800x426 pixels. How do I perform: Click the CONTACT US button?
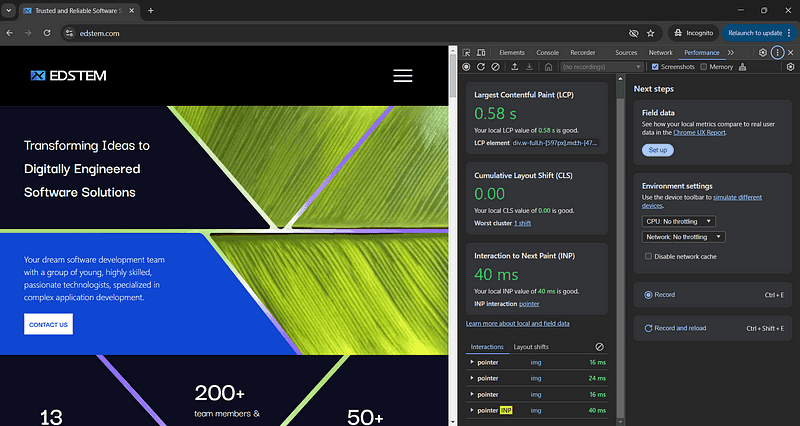[x=48, y=324]
